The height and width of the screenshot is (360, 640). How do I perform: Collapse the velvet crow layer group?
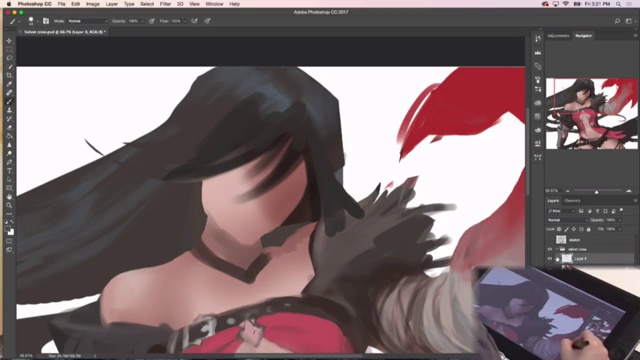coord(557,249)
